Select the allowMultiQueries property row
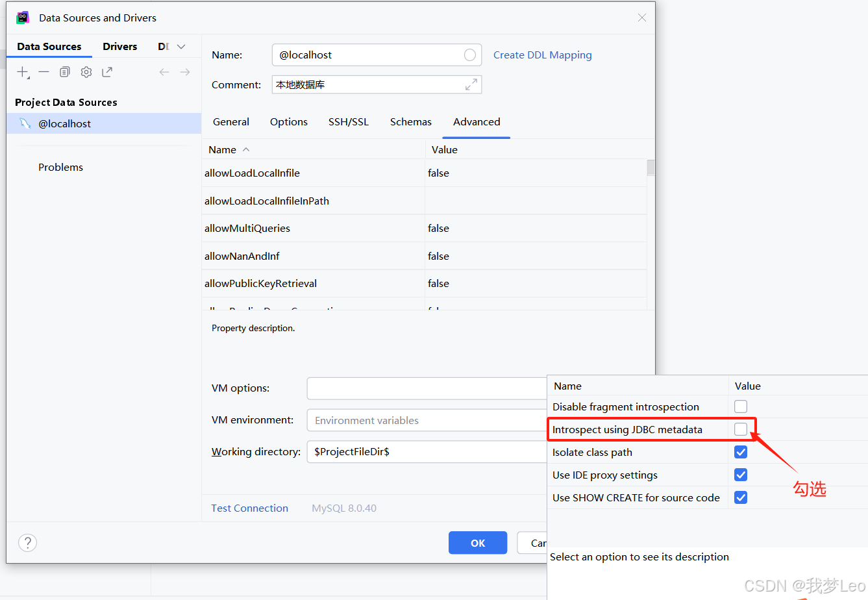The height and width of the screenshot is (600, 868). coord(425,229)
